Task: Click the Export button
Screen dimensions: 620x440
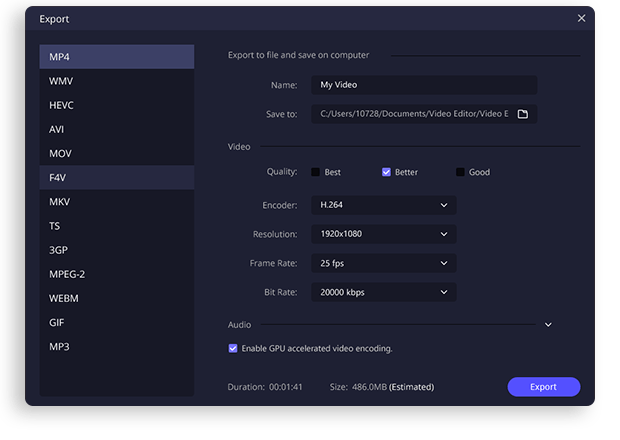Action: pos(543,387)
